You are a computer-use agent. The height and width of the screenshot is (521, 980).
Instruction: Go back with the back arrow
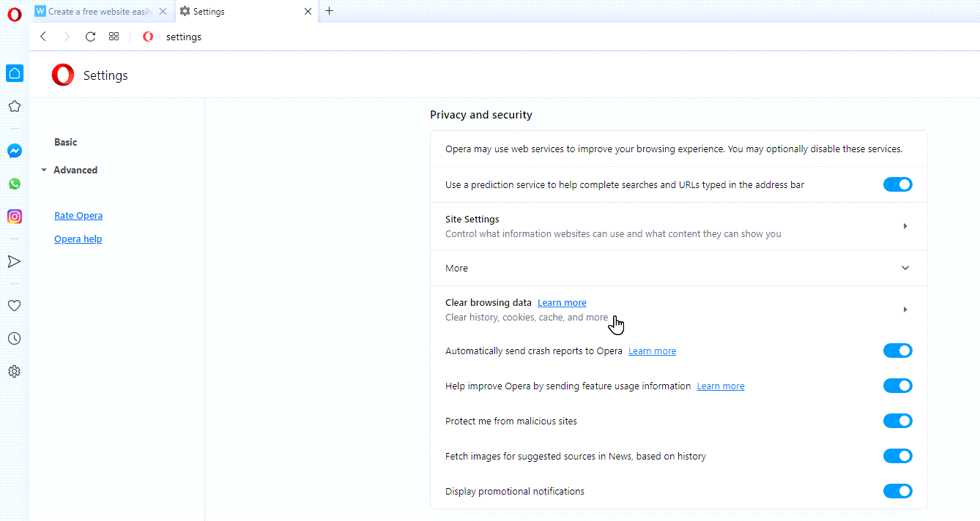pyautogui.click(x=43, y=37)
